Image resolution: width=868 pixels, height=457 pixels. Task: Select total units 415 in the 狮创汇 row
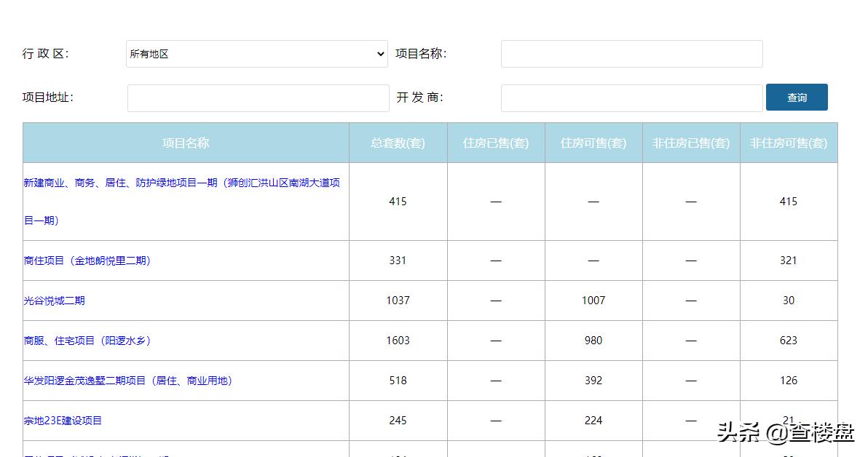tap(398, 202)
